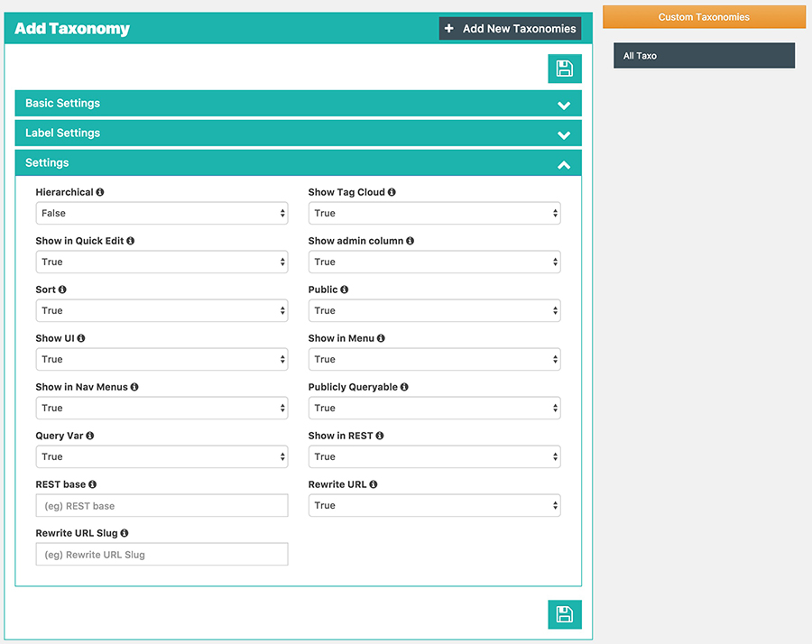Click info icon next to Hierarchical

click(x=100, y=192)
